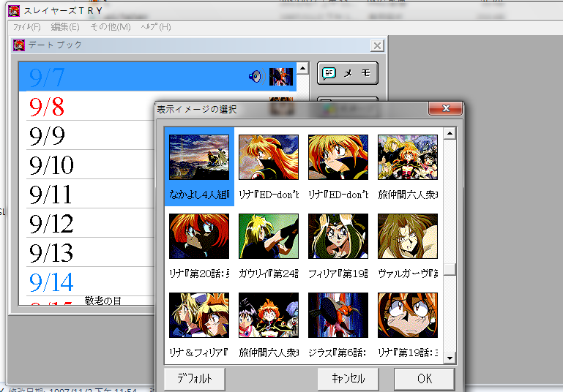The image size is (563, 392).
Task: Open the ヘルプ(H) menu
Action: [x=156, y=27]
